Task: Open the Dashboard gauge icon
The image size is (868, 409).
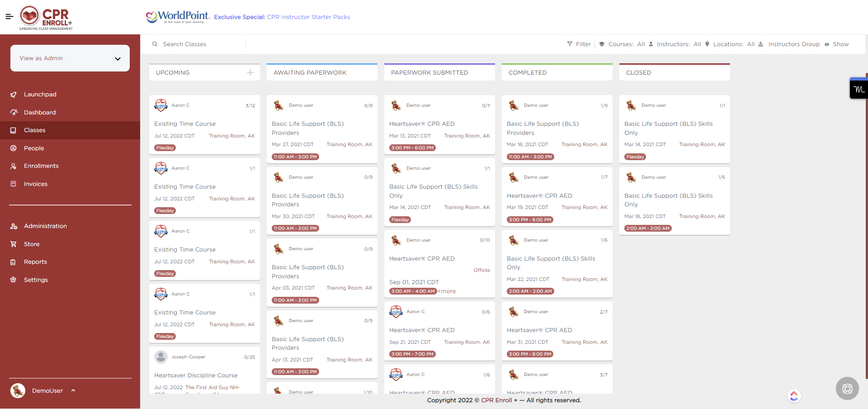Action: (14, 112)
